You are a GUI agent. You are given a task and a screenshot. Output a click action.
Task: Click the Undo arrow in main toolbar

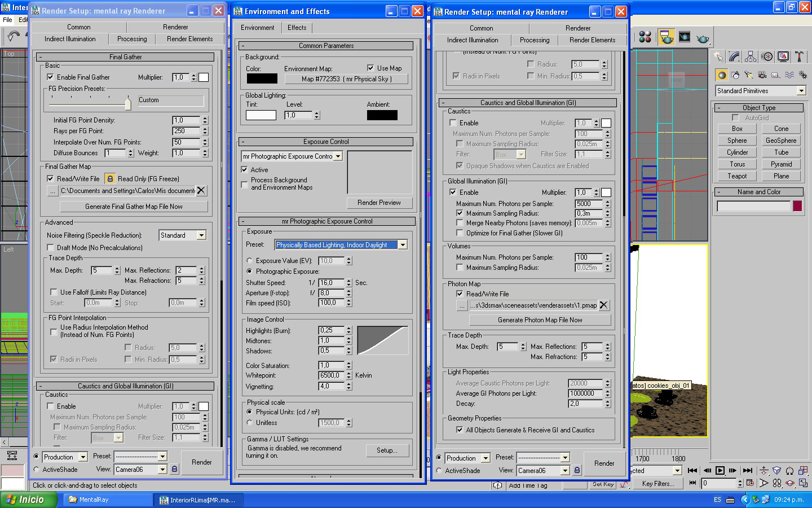click(x=13, y=37)
